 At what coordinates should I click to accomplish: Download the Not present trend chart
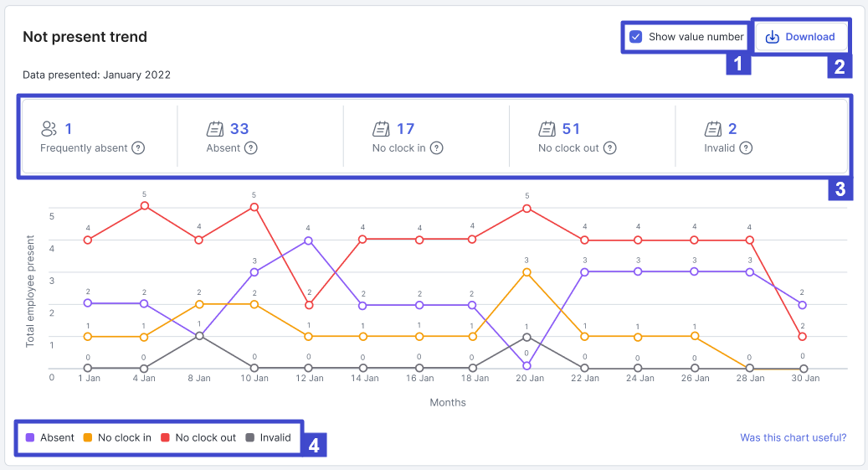[801, 37]
